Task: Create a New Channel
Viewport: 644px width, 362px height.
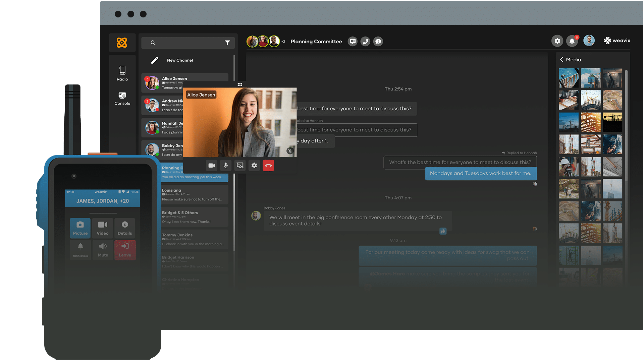Action: 180,60
